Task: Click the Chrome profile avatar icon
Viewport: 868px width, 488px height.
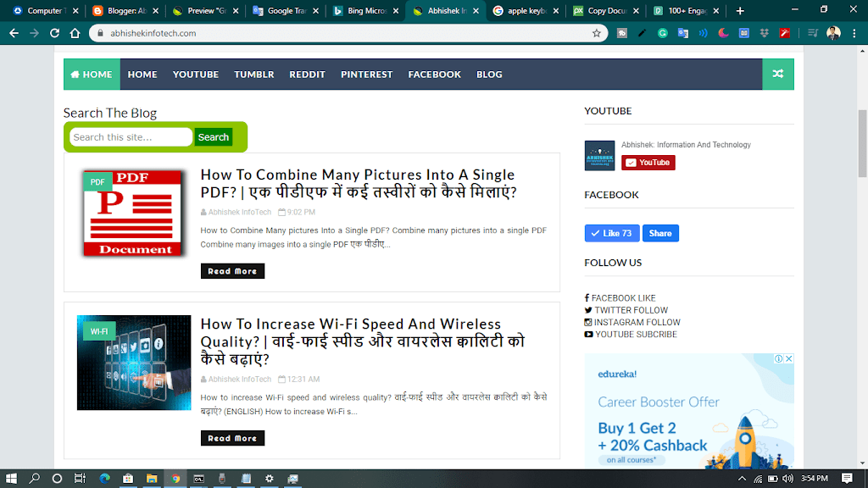Action: [833, 33]
